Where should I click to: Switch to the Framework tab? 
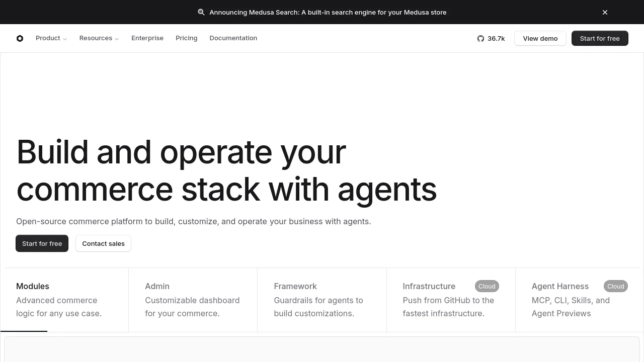coord(322,300)
